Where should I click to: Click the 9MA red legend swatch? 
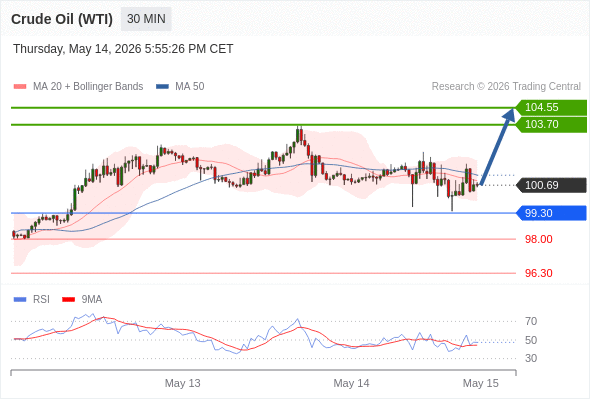(68, 300)
